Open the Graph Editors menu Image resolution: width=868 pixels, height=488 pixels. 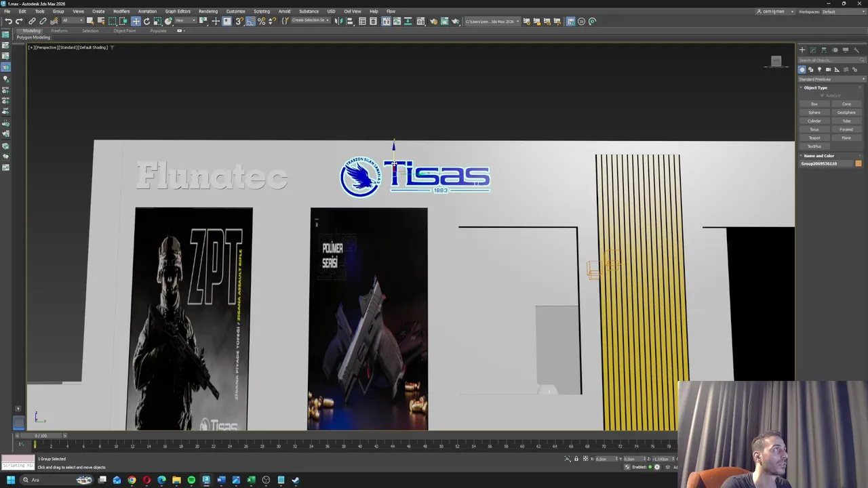(178, 12)
